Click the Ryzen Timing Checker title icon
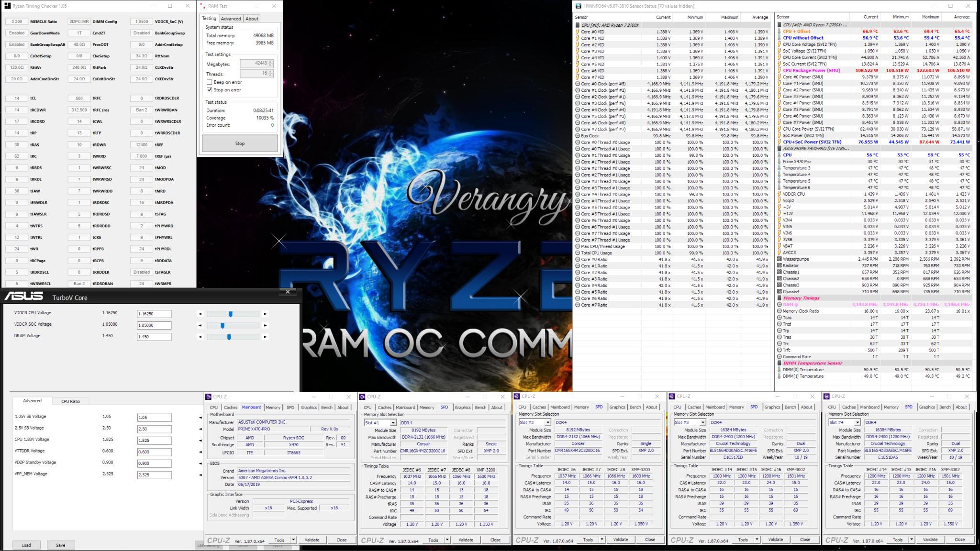The height and width of the screenshot is (551, 980). [x=7, y=6]
